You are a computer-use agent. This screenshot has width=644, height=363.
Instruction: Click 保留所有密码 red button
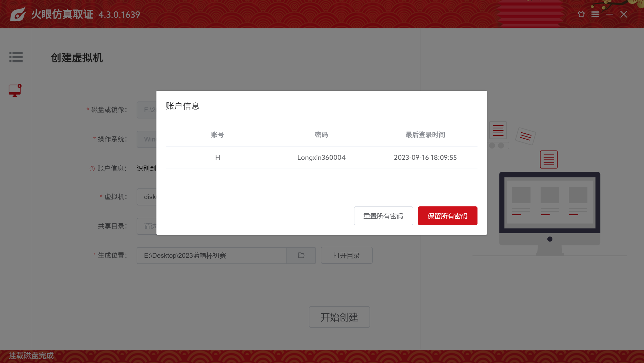click(447, 216)
